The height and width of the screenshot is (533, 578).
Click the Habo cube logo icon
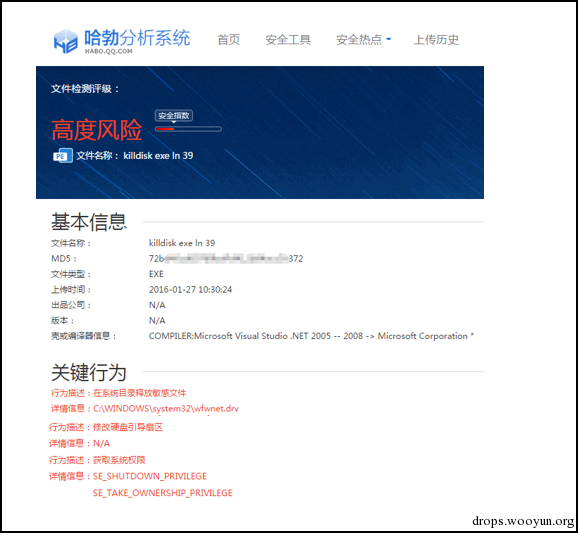pyautogui.click(x=66, y=41)
